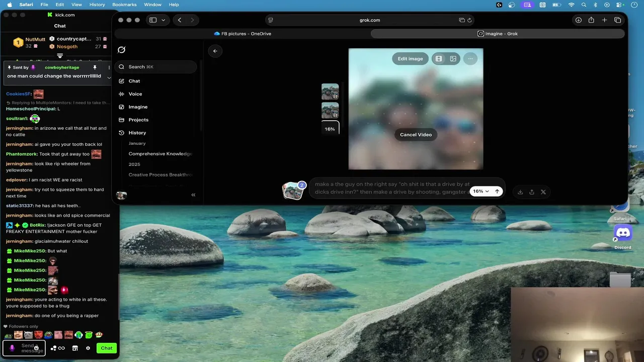Click the Edit image button
The width and height of the screenshot is (644, 362).
pos(411,59)
